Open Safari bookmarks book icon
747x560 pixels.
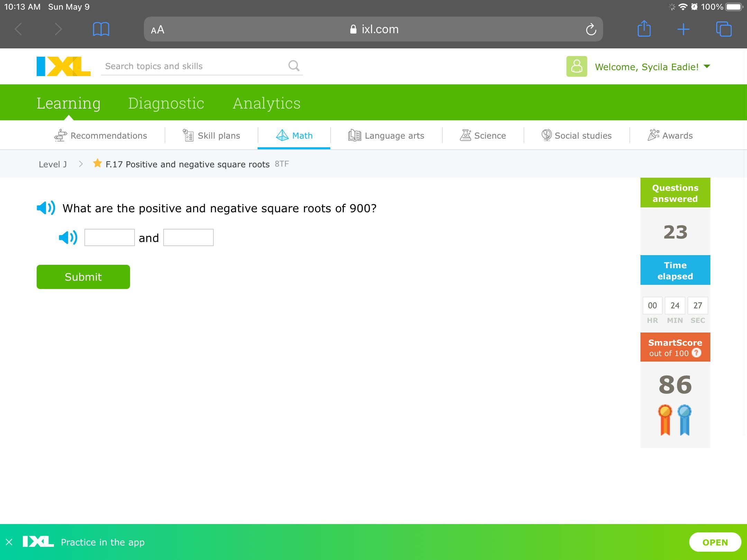pyautogui.click(x=101, y=29)
